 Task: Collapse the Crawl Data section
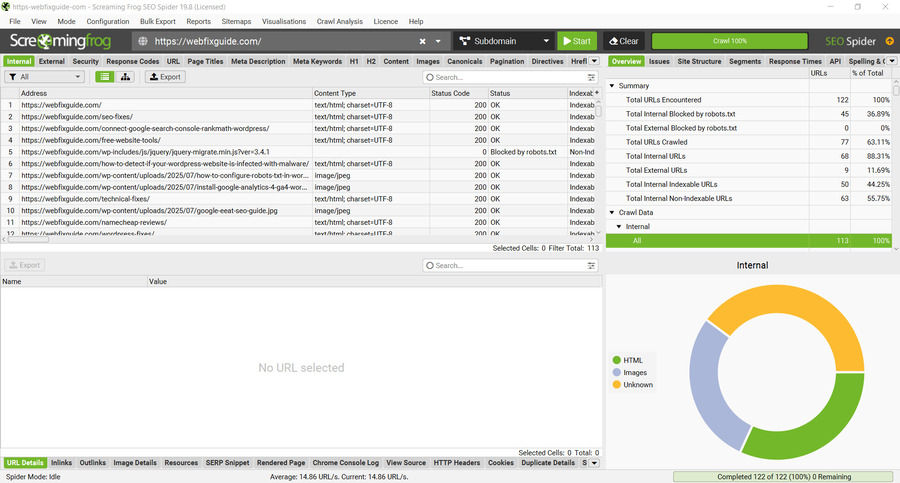click(612, 212)
